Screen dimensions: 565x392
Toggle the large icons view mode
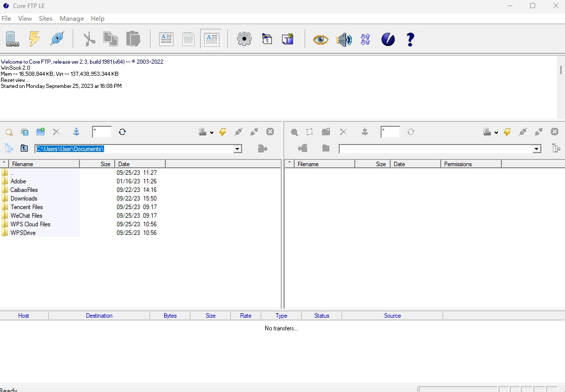166,39
